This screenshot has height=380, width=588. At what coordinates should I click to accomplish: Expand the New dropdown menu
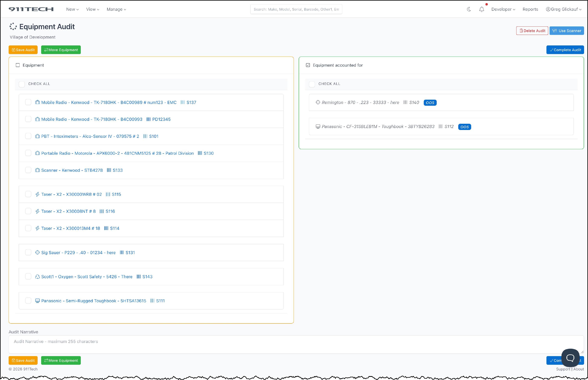point(72,9)
